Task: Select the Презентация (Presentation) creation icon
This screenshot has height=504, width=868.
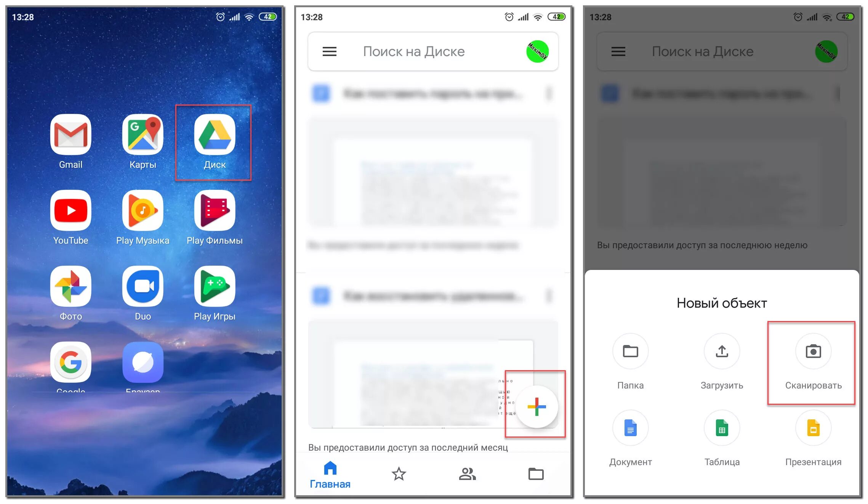Action: 813,432
